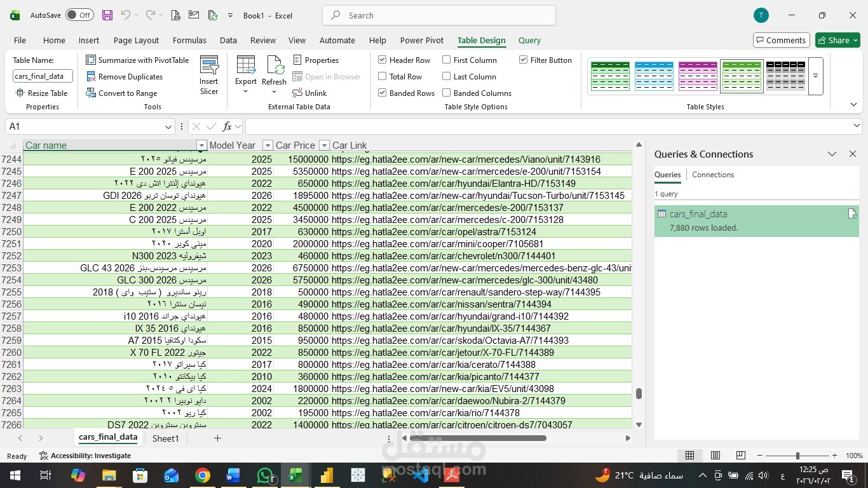Click the Comments button
This screenshot has height=488, width=868.
pos(782,40)
